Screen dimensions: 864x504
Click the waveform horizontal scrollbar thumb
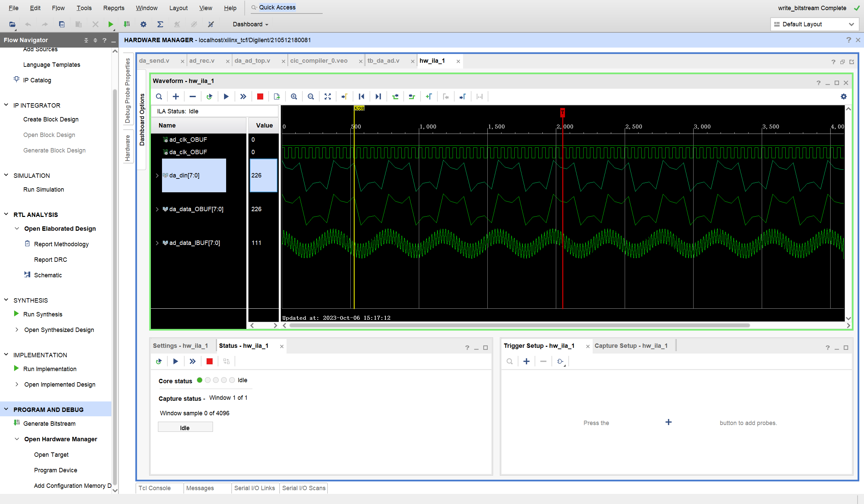tap(519, 326)
